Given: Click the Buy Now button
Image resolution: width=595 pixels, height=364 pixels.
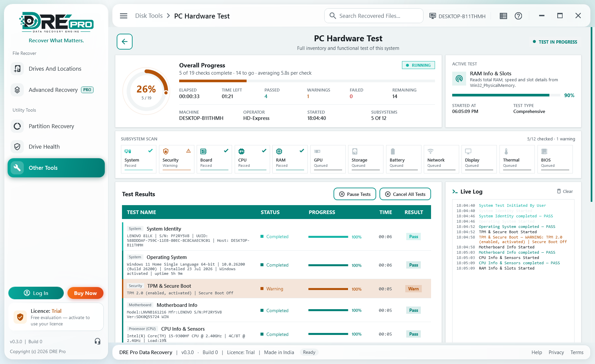Looking at the screenshot, I should point(85,293).
